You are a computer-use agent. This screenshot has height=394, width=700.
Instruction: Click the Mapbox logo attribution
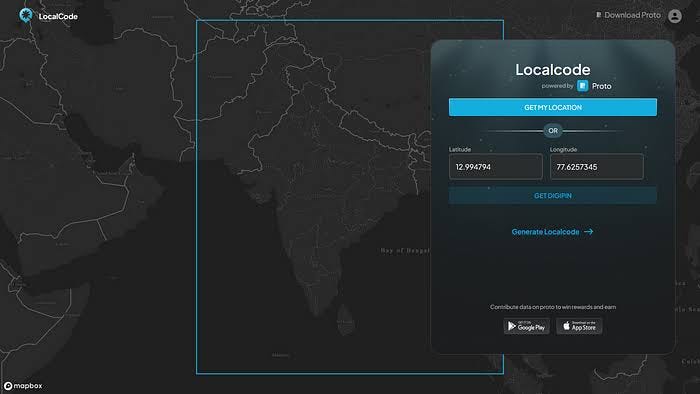23,386
